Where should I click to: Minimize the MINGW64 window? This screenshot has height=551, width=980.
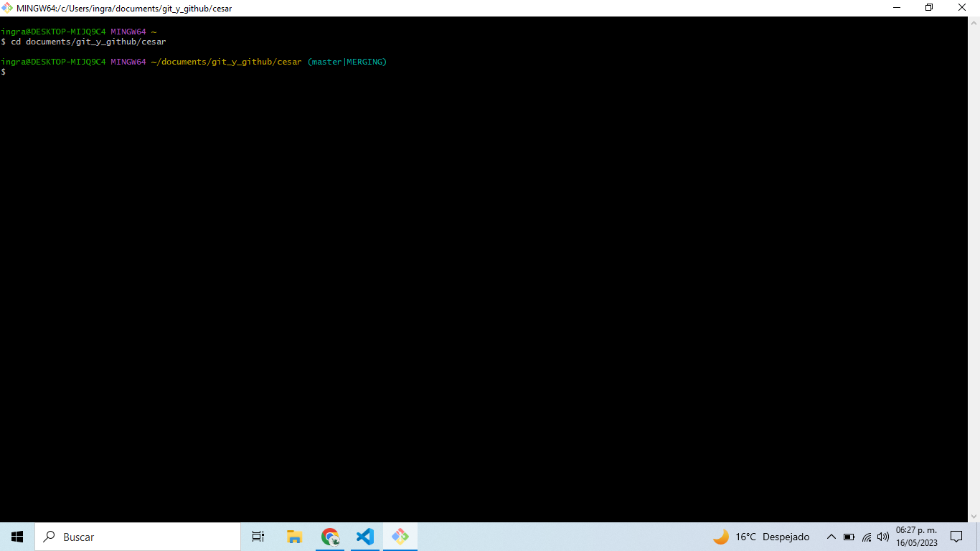coord(897,8)
